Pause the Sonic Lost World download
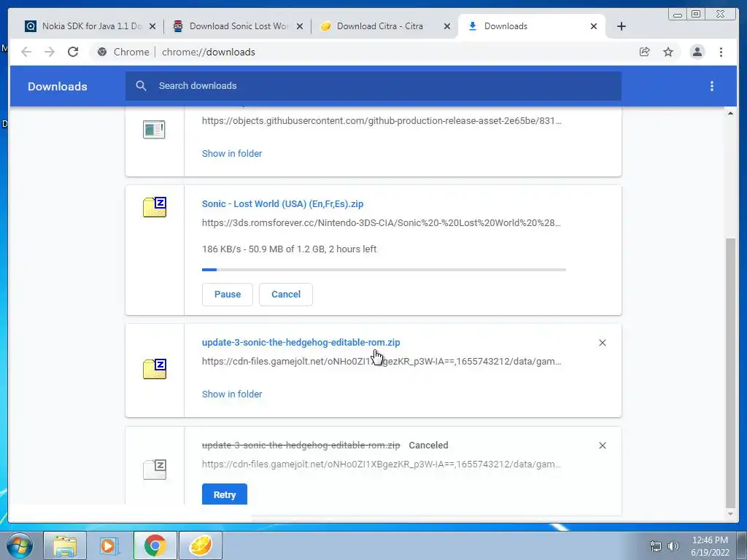Image resolution: width=747 pixels, height=560 pixels. click(x=228, y=295)
